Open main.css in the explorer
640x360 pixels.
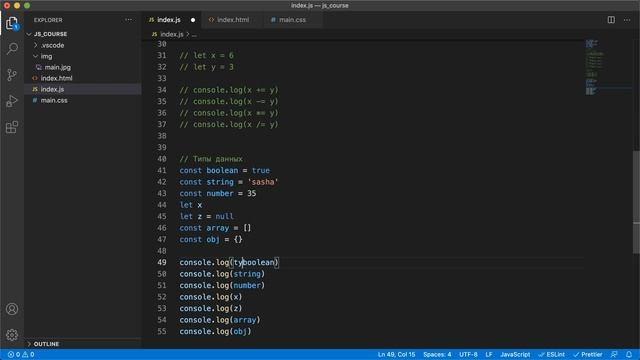click(54, 100)
